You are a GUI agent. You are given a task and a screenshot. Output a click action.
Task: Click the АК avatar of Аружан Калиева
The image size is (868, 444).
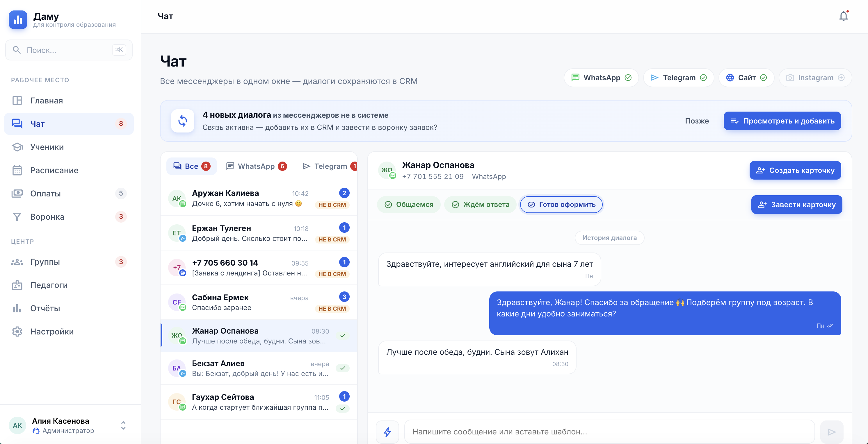[x=177, y=198]
